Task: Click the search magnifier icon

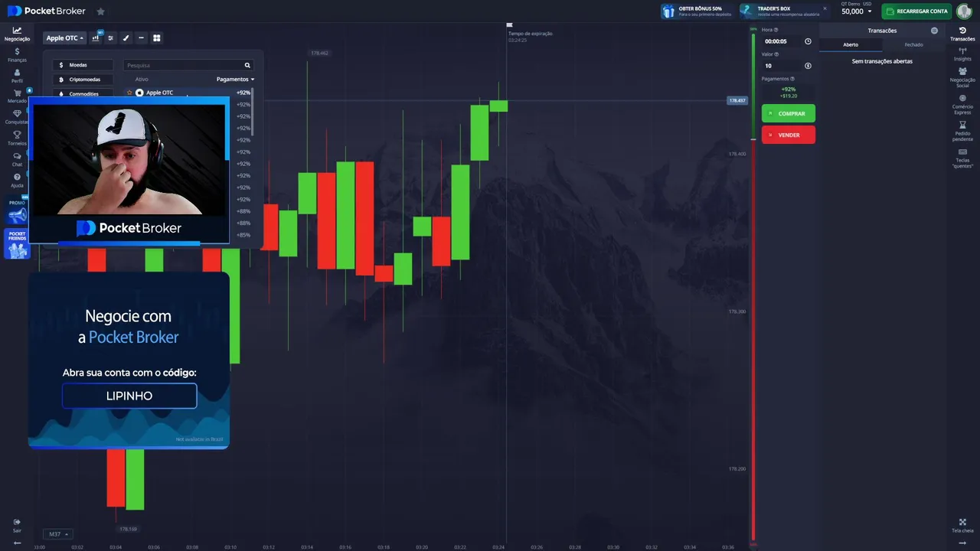Action: point(247,65)
